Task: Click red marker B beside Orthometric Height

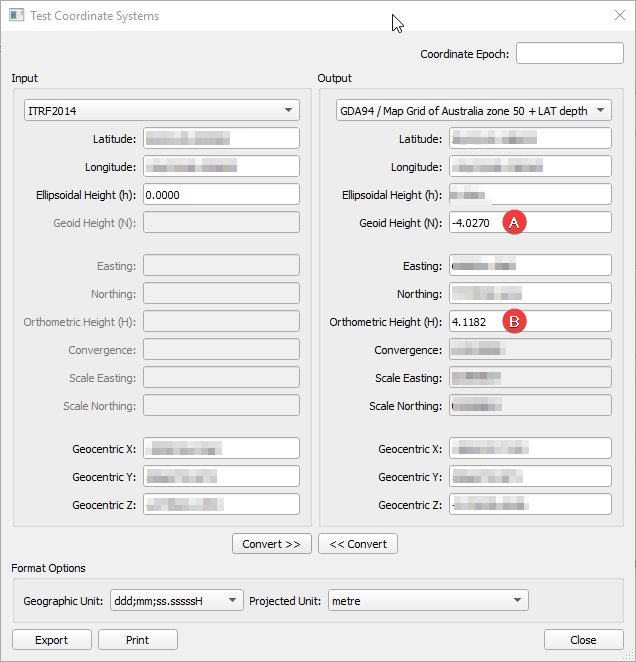Action: click(514, 322)
